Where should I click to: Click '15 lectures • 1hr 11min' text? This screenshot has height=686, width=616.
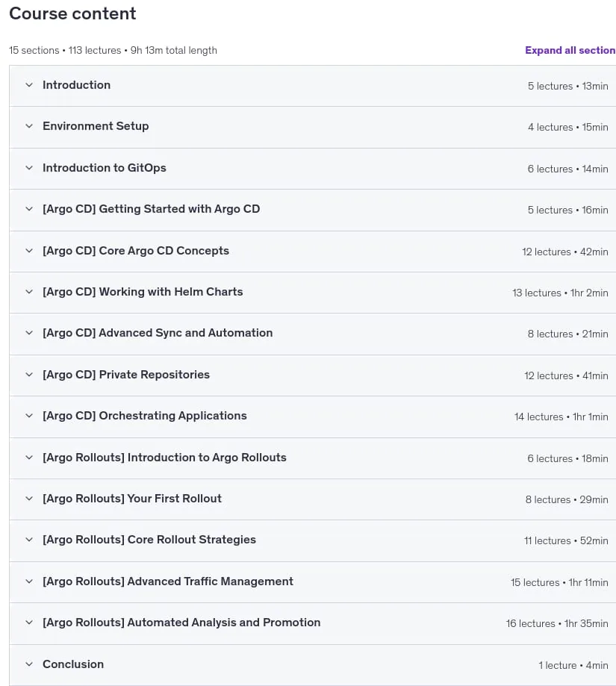[x=559, y=583]
